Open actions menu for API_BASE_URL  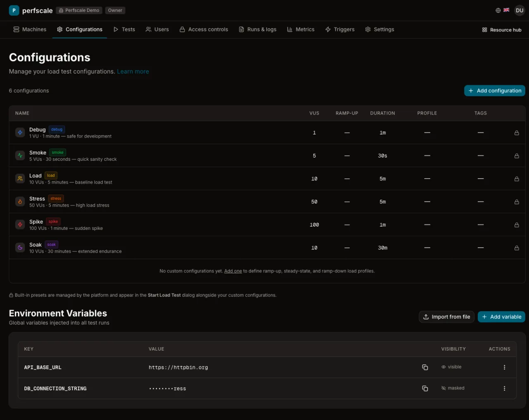(504, 367)
